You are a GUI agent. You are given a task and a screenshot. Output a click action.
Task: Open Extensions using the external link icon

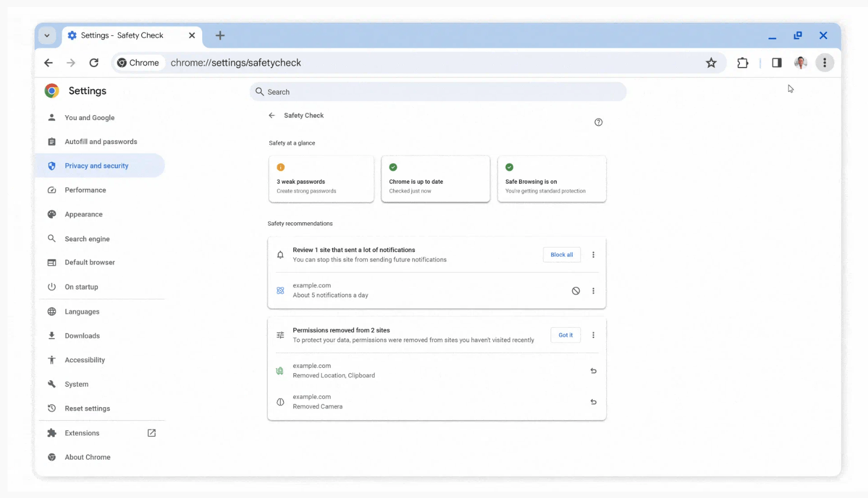(151, 433)
